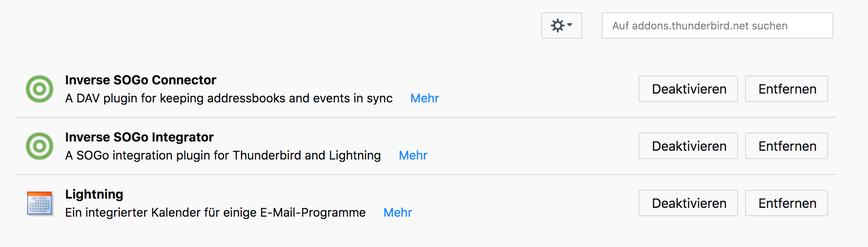
Task: Open the gear tools dropdown menu
Action: tap(561, 25)
